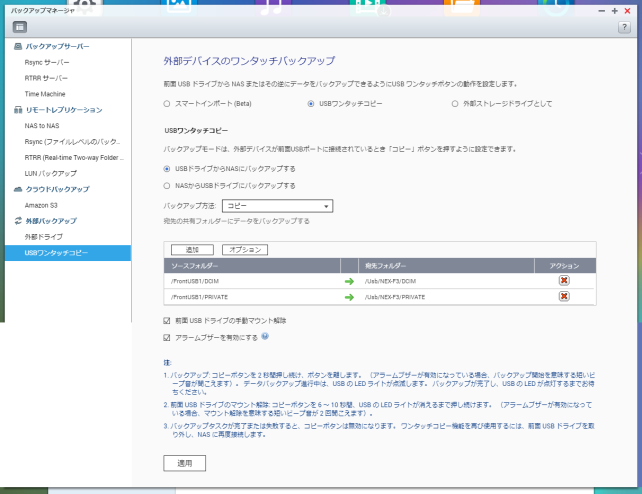Open Rsync サーバー in sidebar
Screen dimensions: 642x494
(x=47, y=62)
